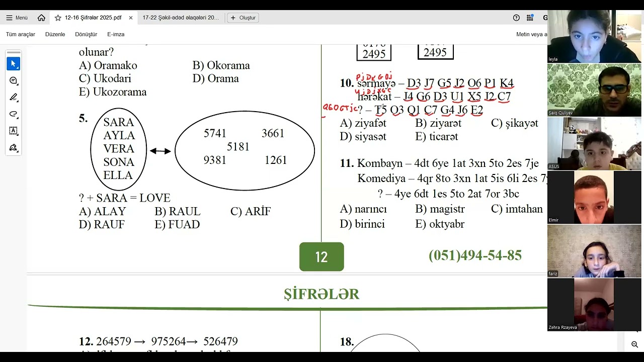Click answer C) Ukodari
The height and width of the screenshot is (362, 644).
[x=105, y=78]
